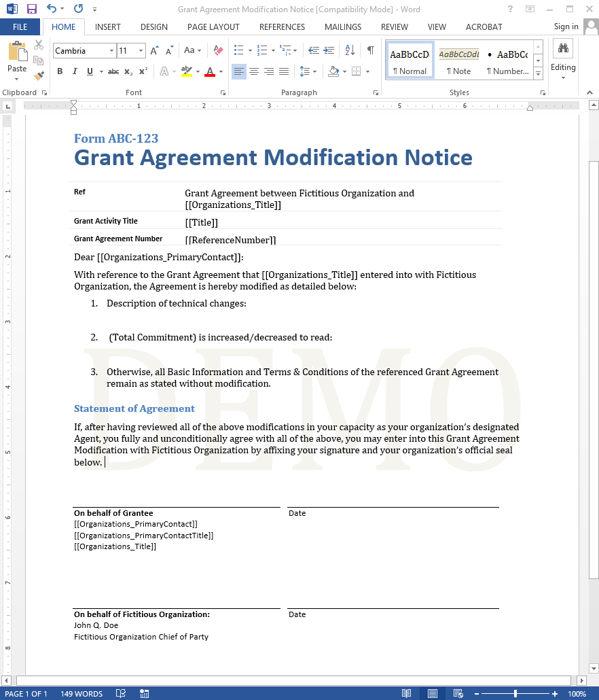Open highlight color dropdown arrow

click(198, 71)
